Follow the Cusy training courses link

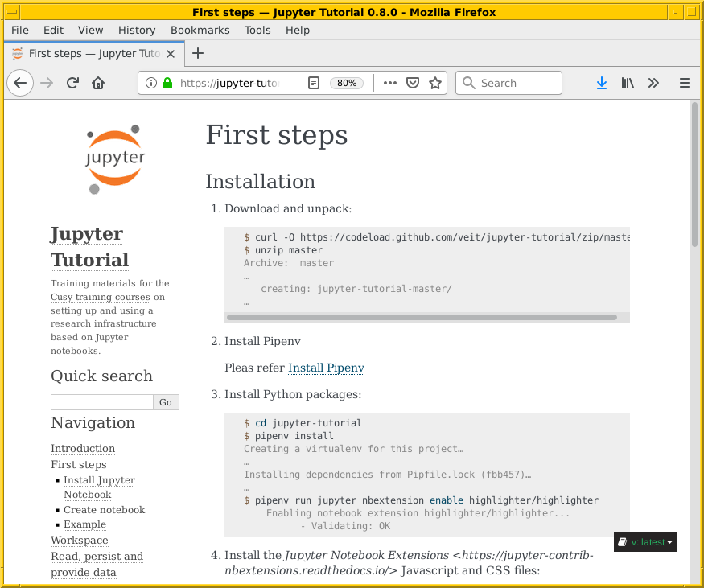click(x=100, y=297)
